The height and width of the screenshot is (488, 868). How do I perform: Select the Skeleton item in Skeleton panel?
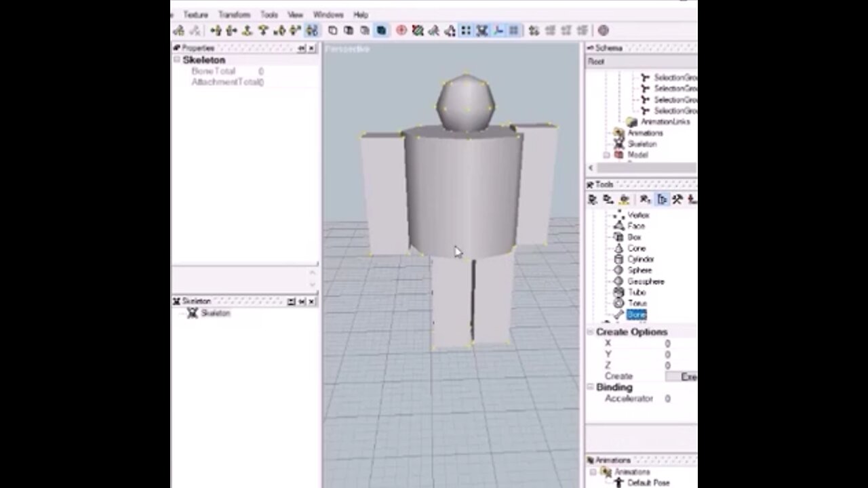pyautogui.click(x=215, y=313)
